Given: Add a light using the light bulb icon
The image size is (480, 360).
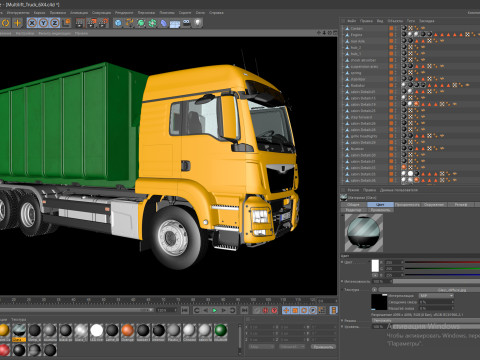Looking at the screenshot, I should 198,23.
